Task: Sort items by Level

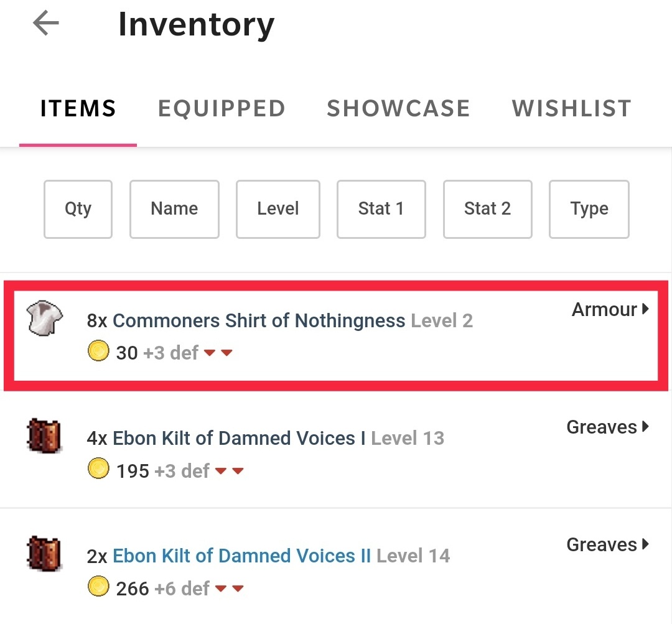Action: pos(278,209)
